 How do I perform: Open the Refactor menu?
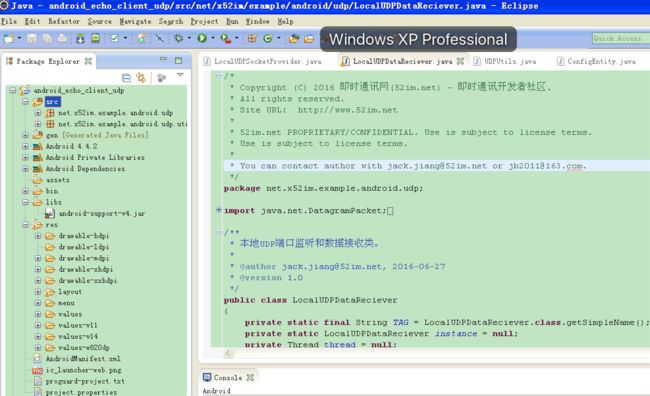click(64, 21)
